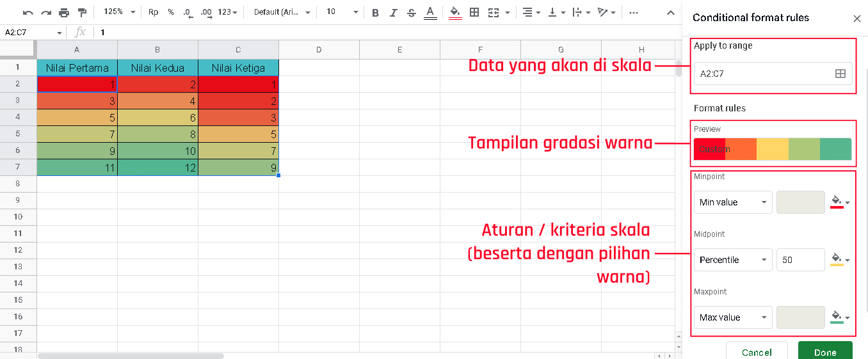Open text wrapping options
Image resolution: width=868 pixels, height=359 pixels.
point(581,12)
